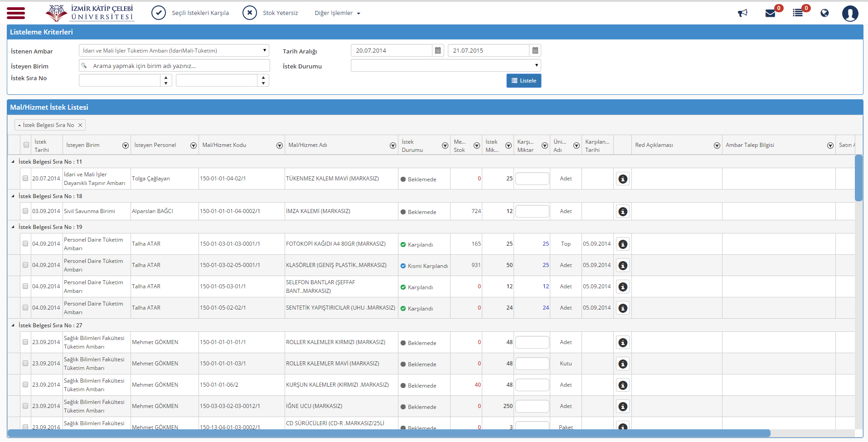The width and height of the screenshot is (868, 442).
Task: Open start date calendar picker for 20.07.2014
Action: coord(438,50)
